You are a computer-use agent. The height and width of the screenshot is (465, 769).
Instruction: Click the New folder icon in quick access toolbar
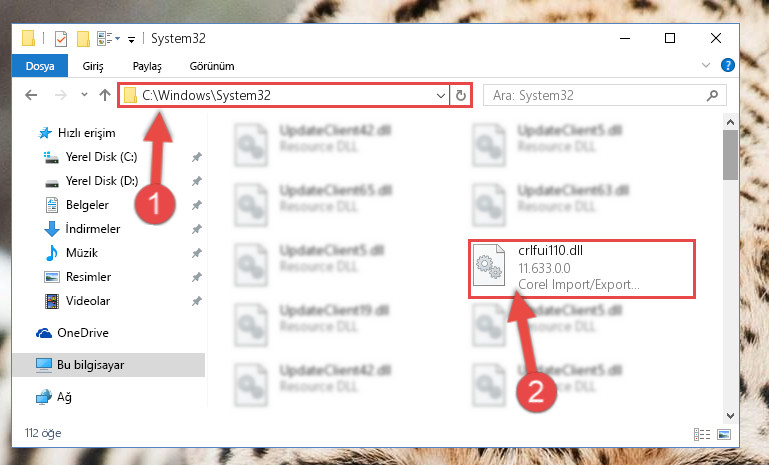[x=83, y=38]
